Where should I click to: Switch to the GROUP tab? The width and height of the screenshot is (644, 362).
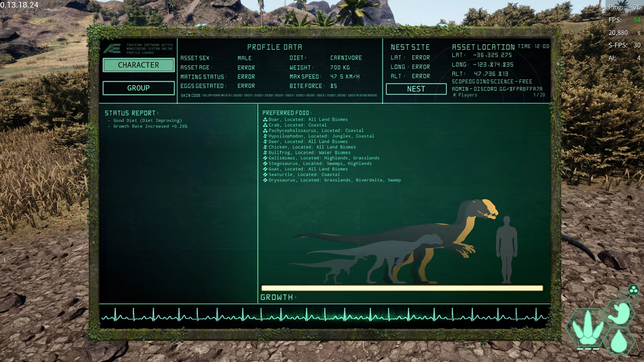(x=139, y=88)
